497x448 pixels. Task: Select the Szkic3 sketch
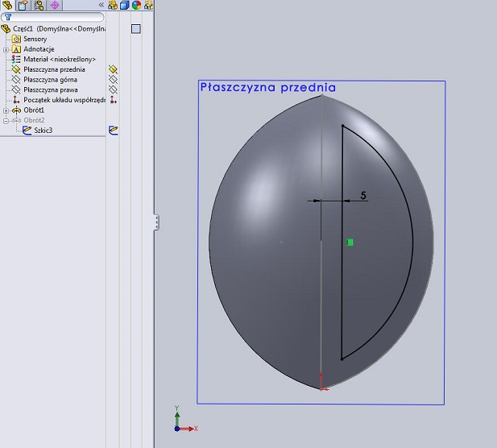(x=43, y=131)
